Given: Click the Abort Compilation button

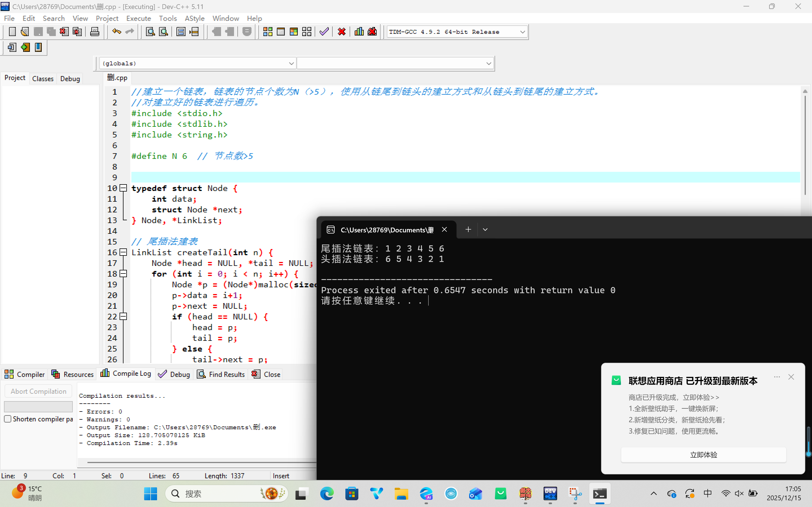Looking at the screenshot, I should 38,391.
